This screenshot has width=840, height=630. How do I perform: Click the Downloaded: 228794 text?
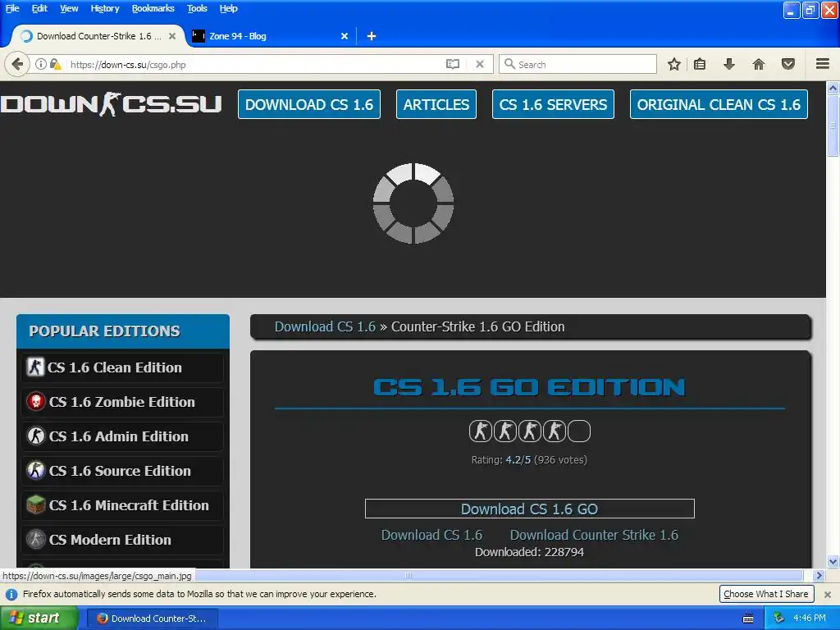(529, 552)
